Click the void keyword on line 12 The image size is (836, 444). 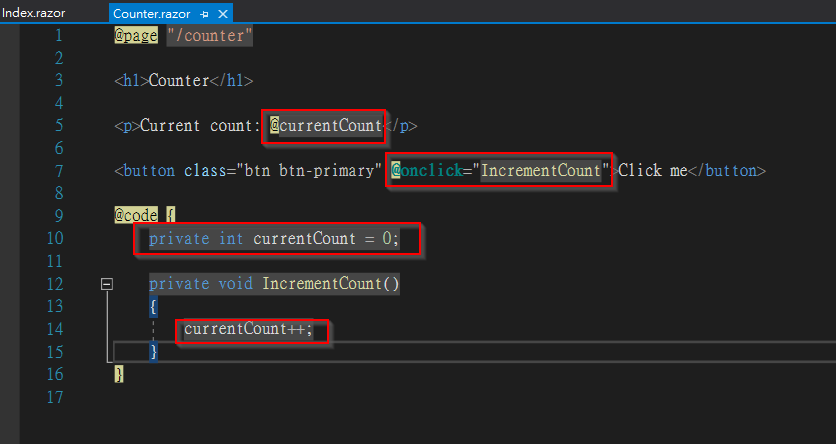[236, 284]
